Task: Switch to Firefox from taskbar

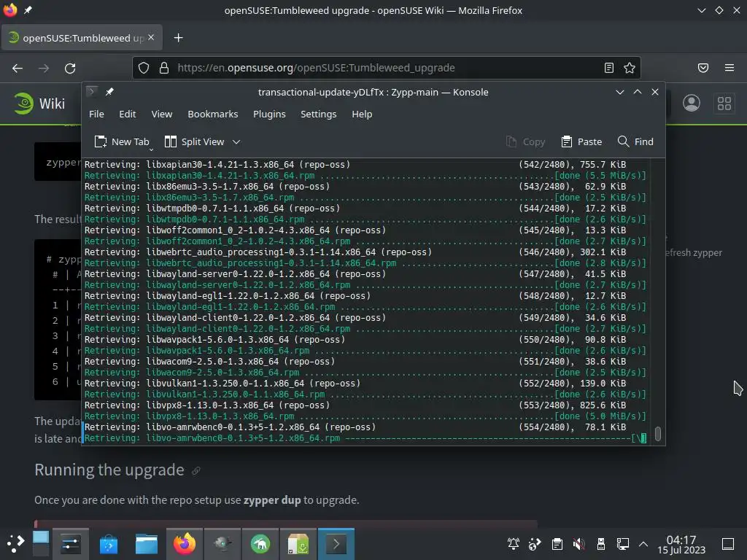Action: [x=185, y=543]
